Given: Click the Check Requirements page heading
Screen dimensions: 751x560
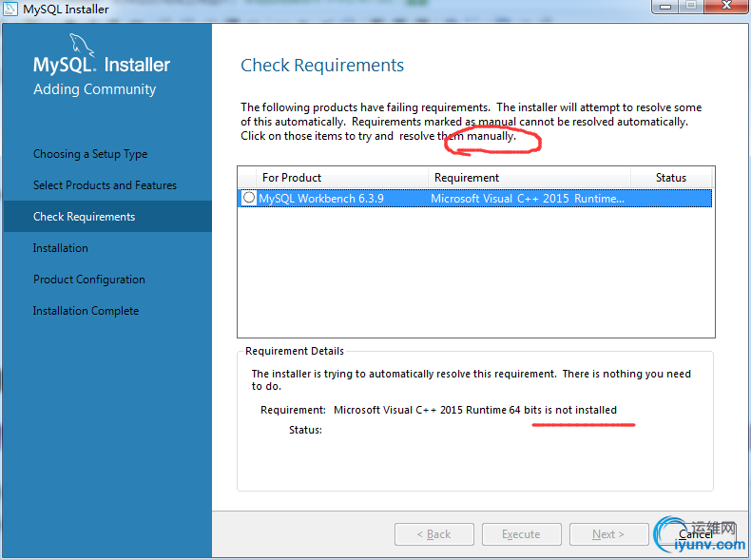Looking at the screenshot, I should tap(322, 66).
